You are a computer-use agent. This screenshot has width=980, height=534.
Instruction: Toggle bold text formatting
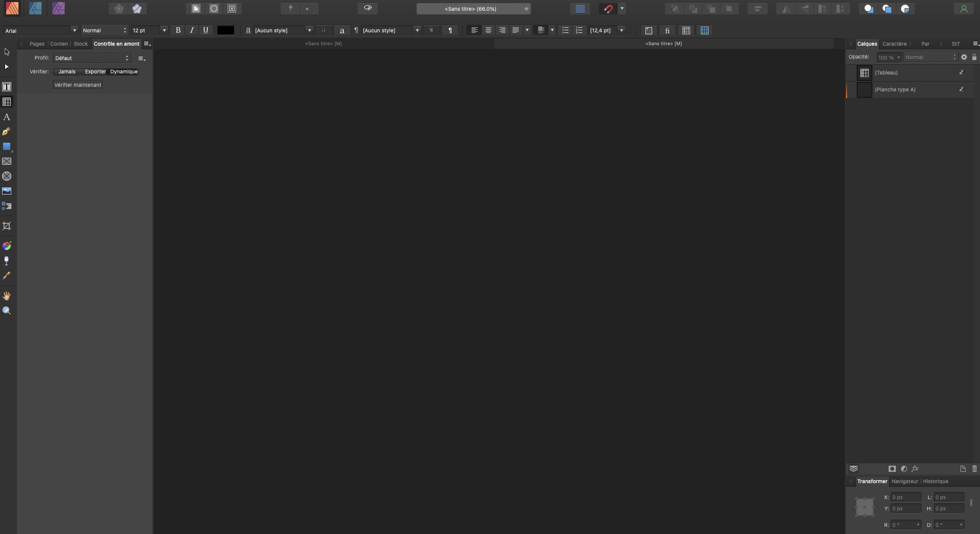[x=178, y=30]
